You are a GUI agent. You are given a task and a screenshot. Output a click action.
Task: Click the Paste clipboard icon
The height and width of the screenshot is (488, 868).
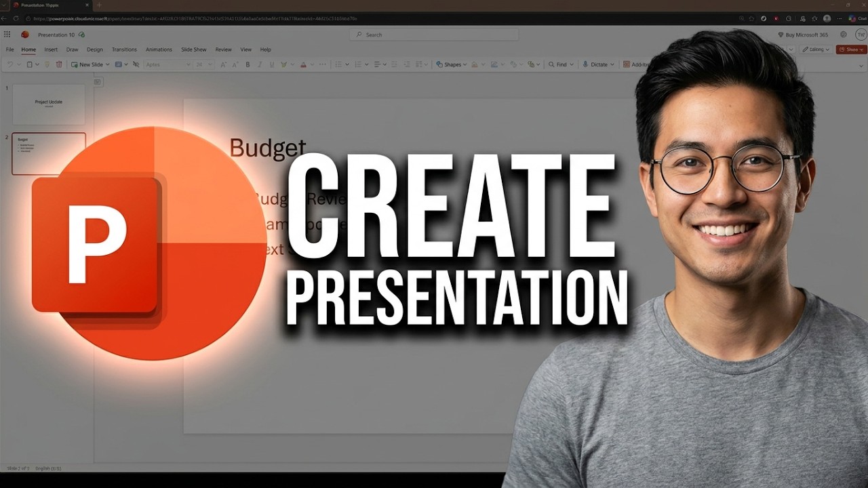point(29,64)
